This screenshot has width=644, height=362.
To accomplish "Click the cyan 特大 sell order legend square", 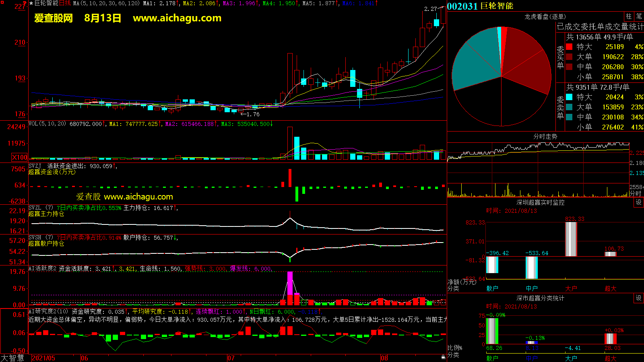I will (569, 97).
